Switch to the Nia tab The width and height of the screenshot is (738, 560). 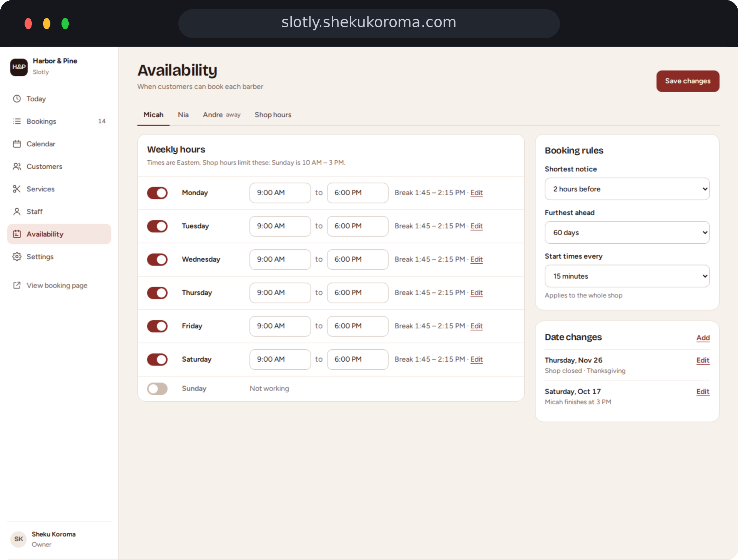point(183,115)
